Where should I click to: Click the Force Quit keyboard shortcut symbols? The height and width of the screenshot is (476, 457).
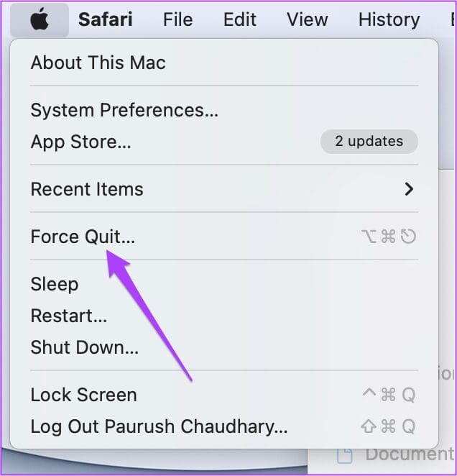[x=388, y=237]
